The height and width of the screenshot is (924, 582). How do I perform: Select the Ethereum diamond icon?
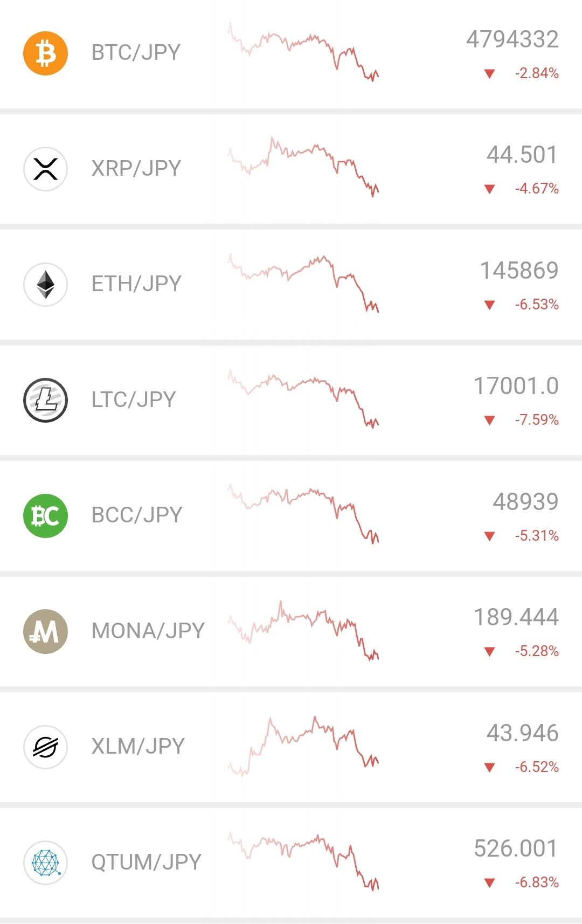pyautogui.click(x=46, y=284)
